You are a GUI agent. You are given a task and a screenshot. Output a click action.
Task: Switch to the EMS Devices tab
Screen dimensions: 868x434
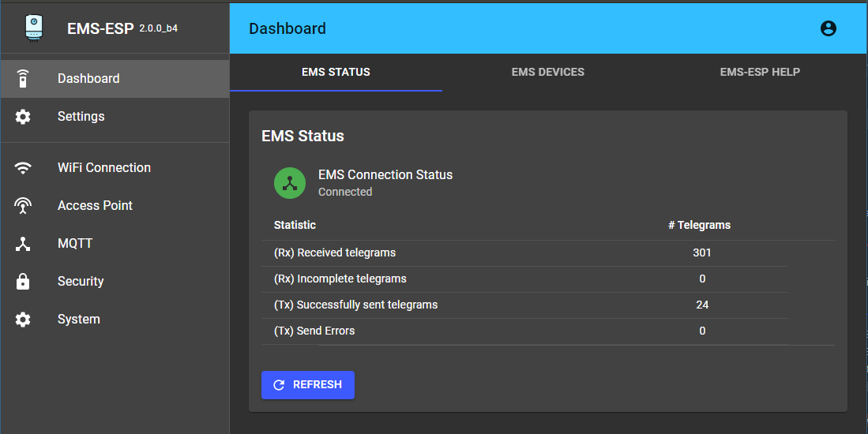(x=547, y=72)
